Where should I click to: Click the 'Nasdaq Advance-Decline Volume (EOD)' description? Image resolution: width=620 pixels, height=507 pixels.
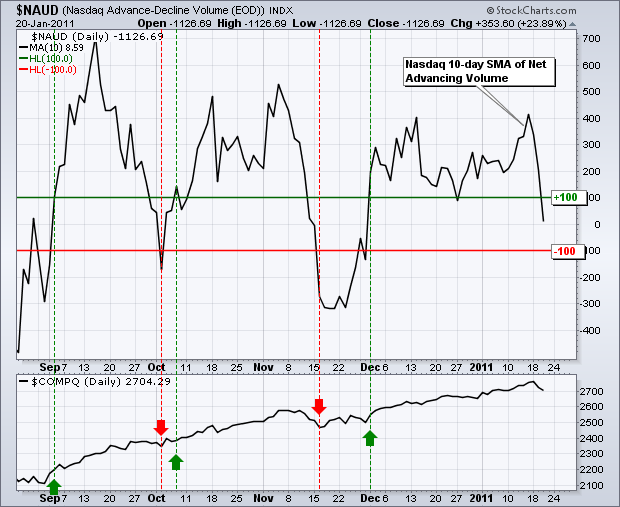click(163, 10)
